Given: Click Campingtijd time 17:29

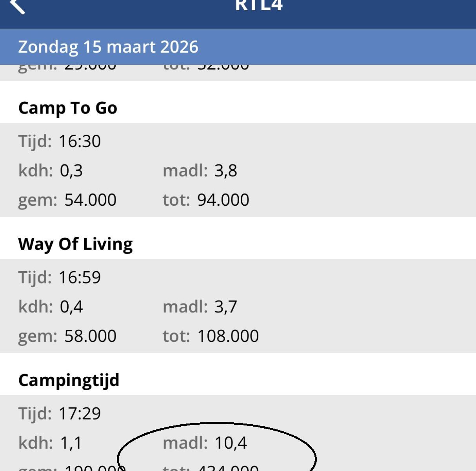Looking at the screenshot, I should (80, 414).
